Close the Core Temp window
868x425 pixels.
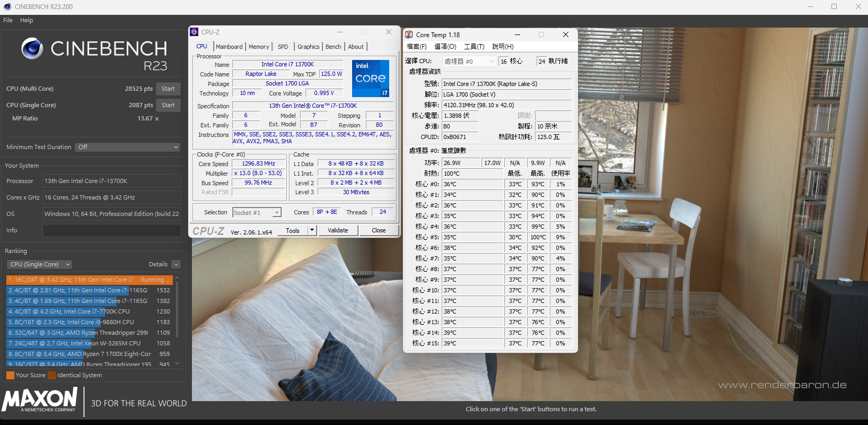point(566,34)
